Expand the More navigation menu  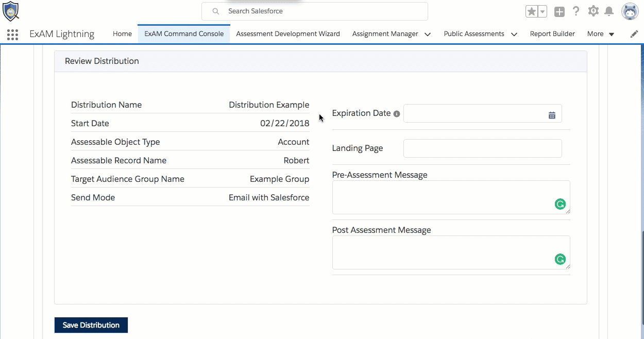click(x=601, y=34)
